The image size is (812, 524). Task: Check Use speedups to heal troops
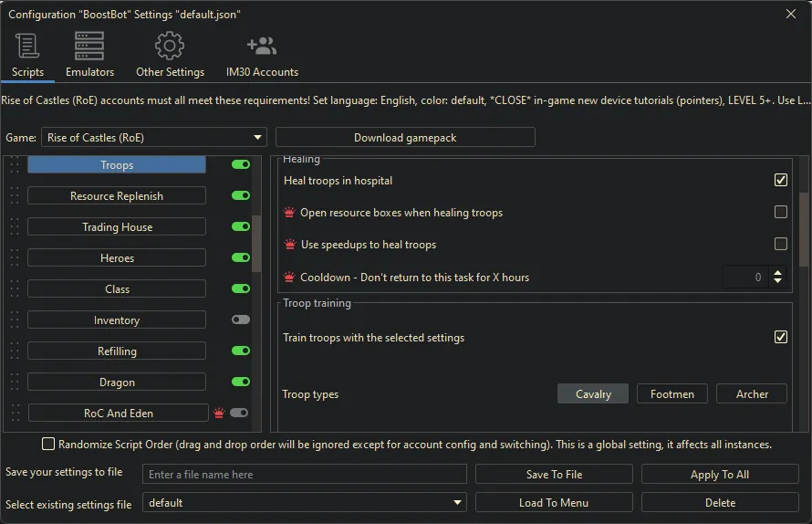781,244
